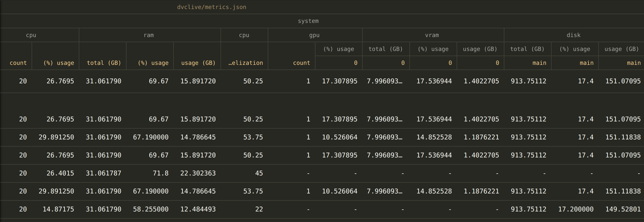Click total (GB) header under ram

pyautogui.click(x=104, y=63)
